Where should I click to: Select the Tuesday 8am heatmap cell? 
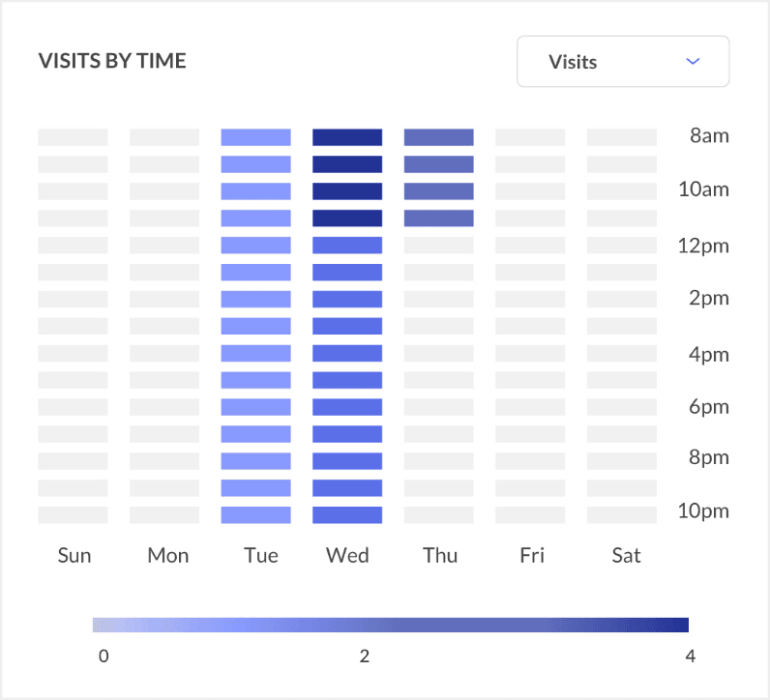click(255, 137)
